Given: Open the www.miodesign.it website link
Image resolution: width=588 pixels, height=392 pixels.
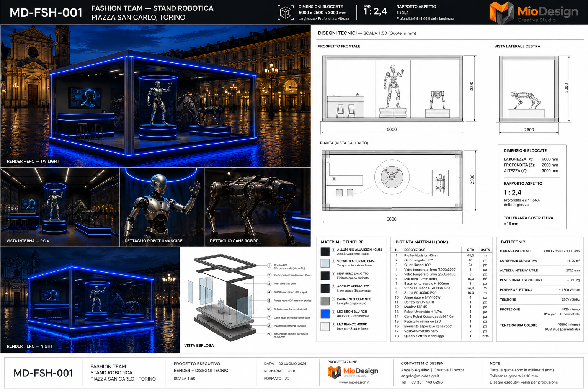Looking at the screenshot, I should point(354,382).
